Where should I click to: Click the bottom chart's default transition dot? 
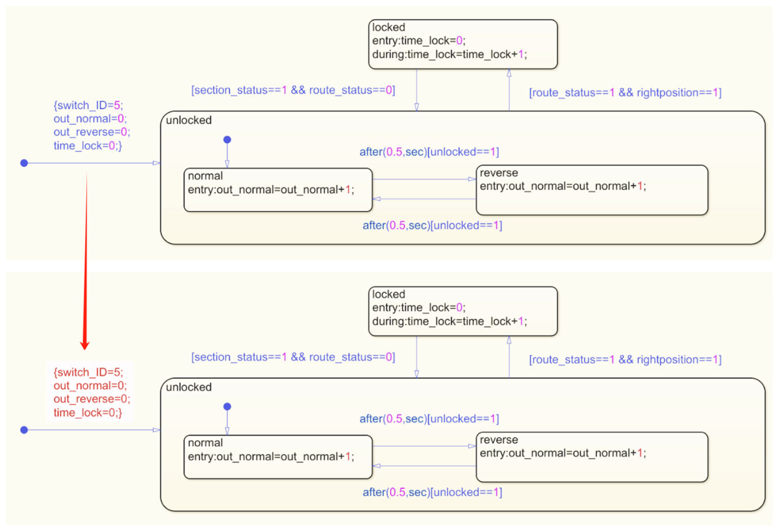click(x=24, y=430)
